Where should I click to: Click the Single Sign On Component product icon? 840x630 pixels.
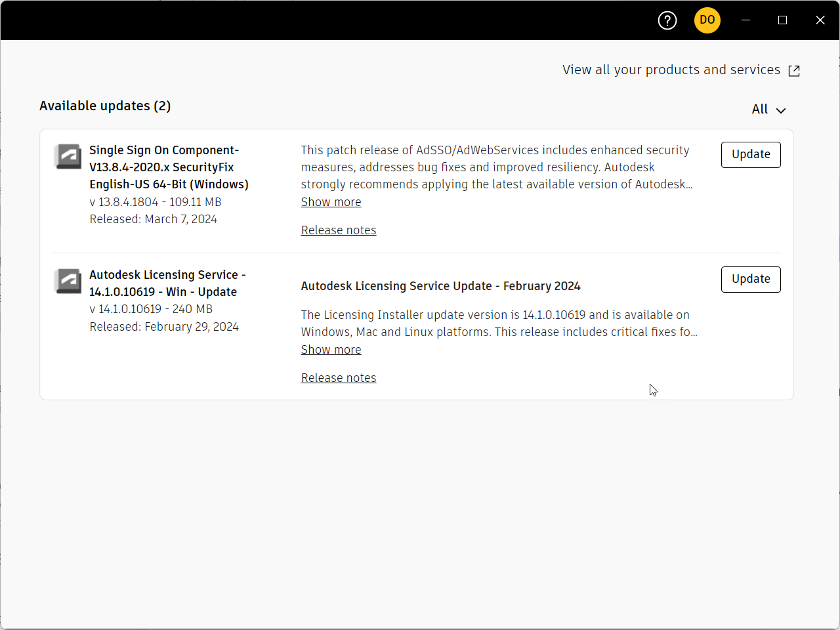tap(68, 157)
